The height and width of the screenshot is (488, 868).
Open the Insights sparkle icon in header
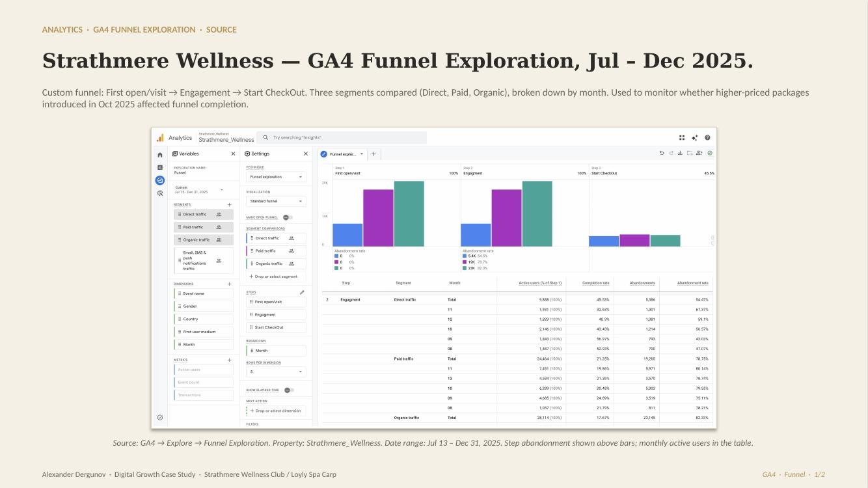695,137
